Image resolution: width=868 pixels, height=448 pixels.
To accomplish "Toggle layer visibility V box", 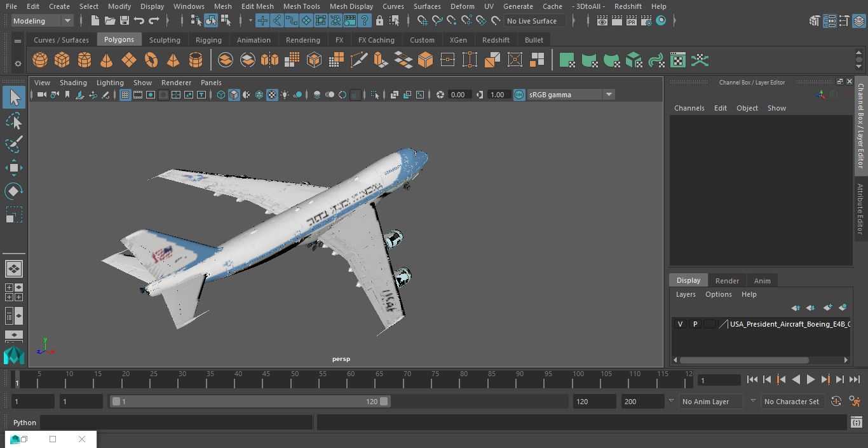I will point(681,324).
